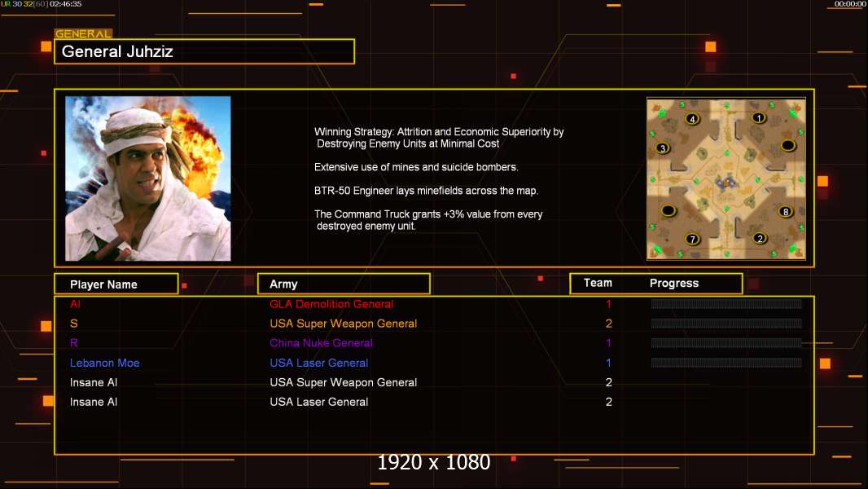868x489 pixels.
Task: Select player name Lebanon Moe
Action: pyautogui.click(x=104, y=363)
